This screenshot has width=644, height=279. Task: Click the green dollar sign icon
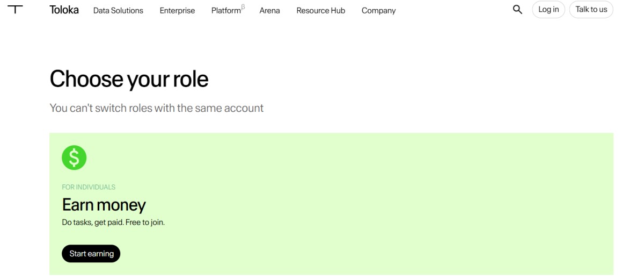(x=74, y=158)
